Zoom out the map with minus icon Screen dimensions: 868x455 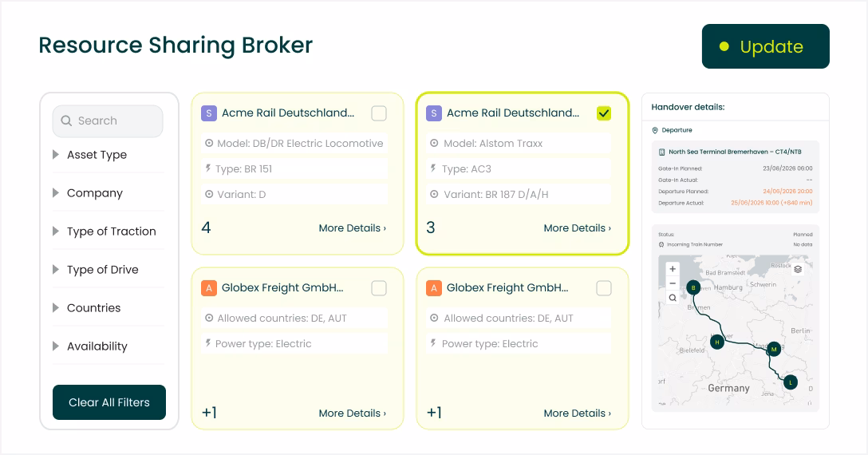673,283
